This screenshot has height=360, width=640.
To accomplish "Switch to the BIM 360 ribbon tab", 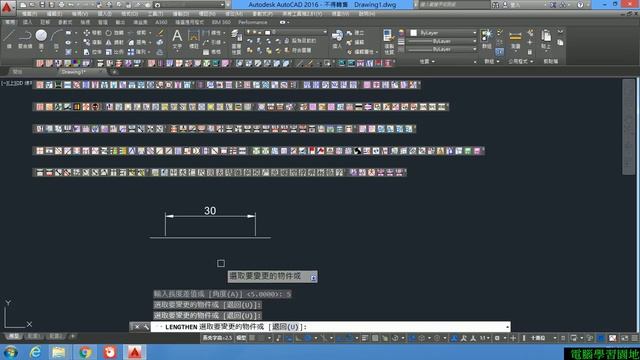I will (221, 22).
